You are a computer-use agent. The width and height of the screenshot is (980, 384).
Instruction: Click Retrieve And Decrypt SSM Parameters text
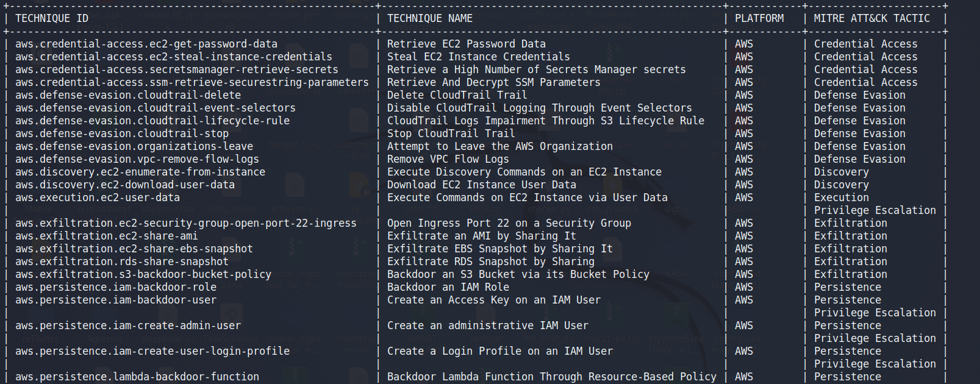coord(494,82)
